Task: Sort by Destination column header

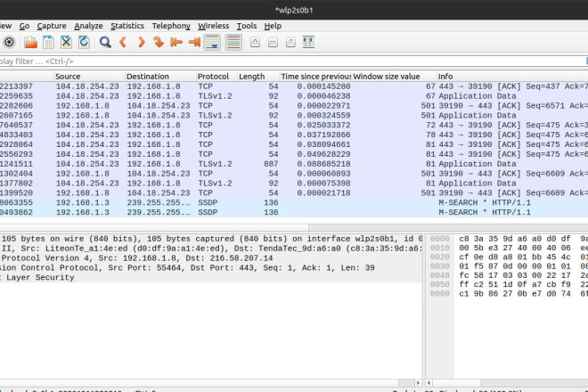Action: 160,76
